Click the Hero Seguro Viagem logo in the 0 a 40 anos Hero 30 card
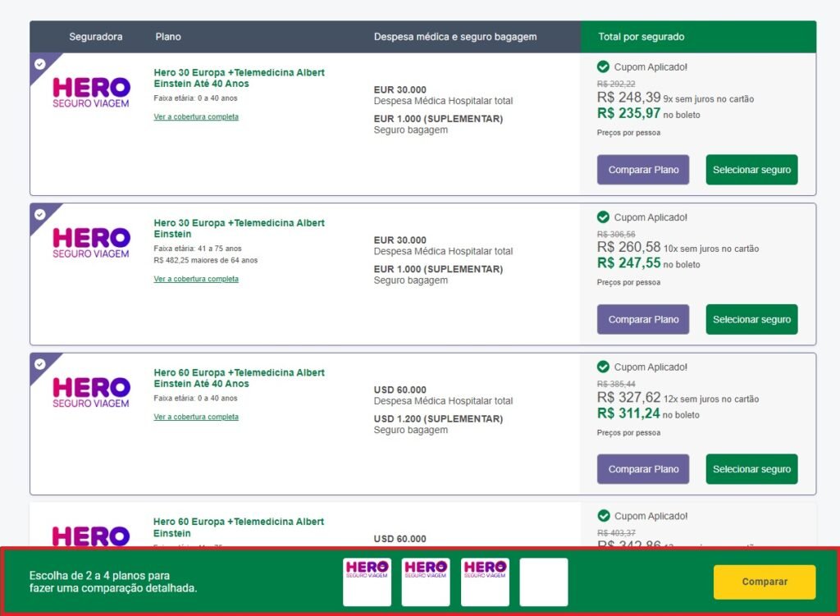This screenshot has height=616, width=840. click(91, 93)
